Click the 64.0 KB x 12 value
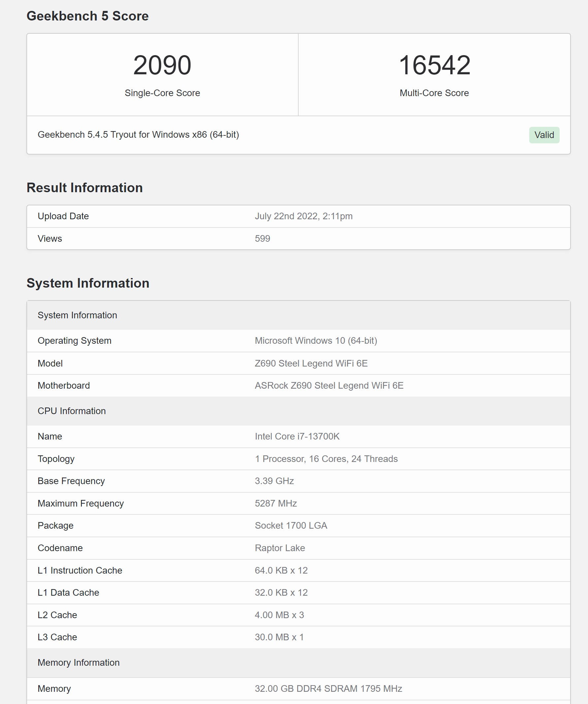This screenshot has height=704, width=588. [281, 571]
